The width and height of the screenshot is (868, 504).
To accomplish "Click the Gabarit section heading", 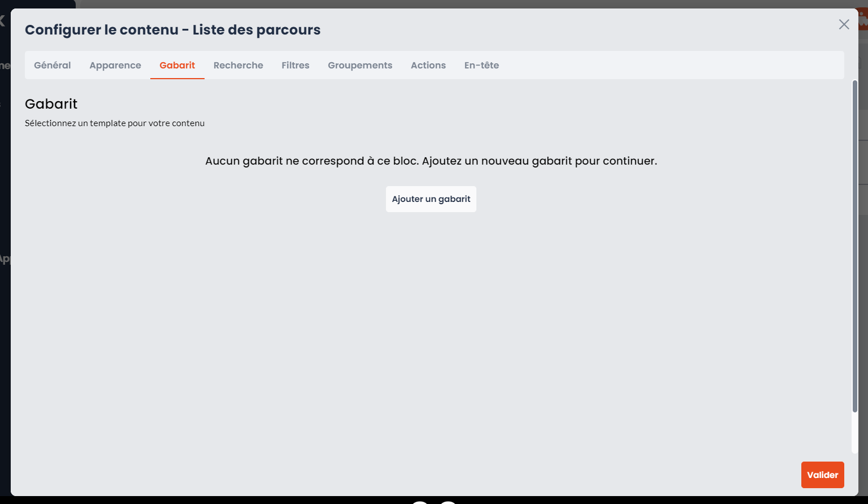I will pos(51,104).
